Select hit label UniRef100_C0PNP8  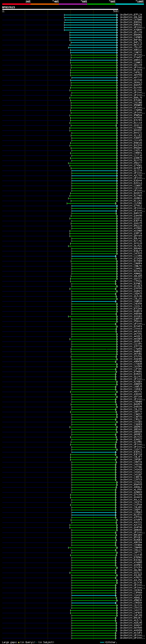pos(131,37)
